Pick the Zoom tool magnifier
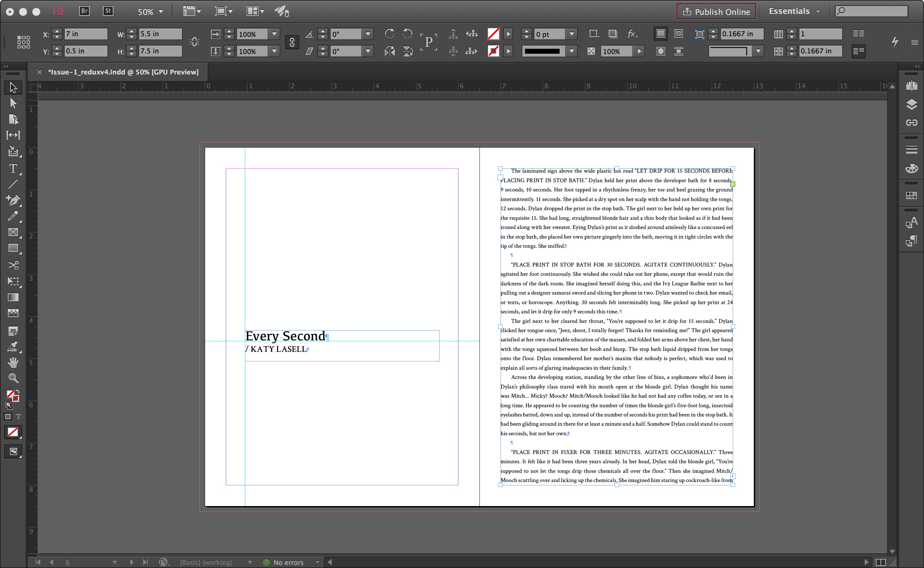Viewport: 924px width, 568px height. 13,378
